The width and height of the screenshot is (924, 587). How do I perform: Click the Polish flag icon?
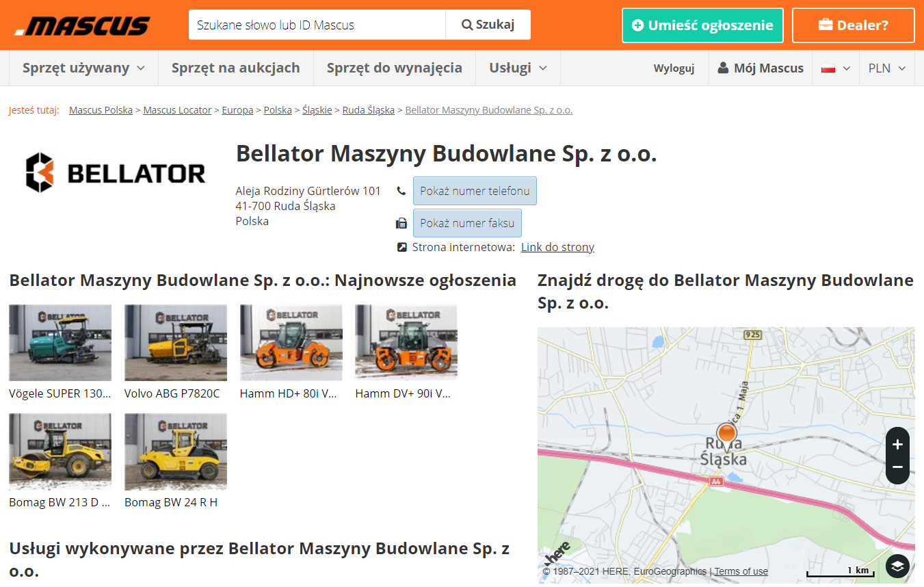828,68
